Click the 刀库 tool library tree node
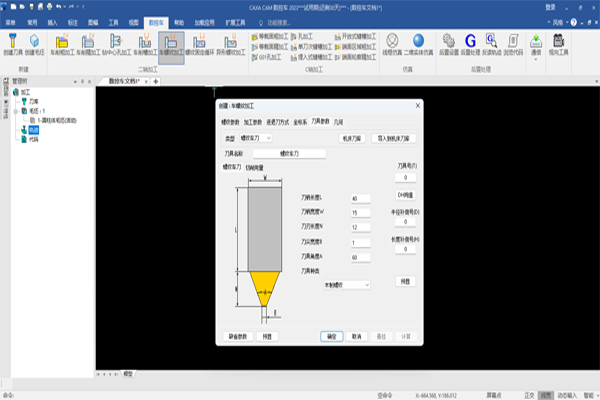Screen dimensions: 600x400 (32, 100)
